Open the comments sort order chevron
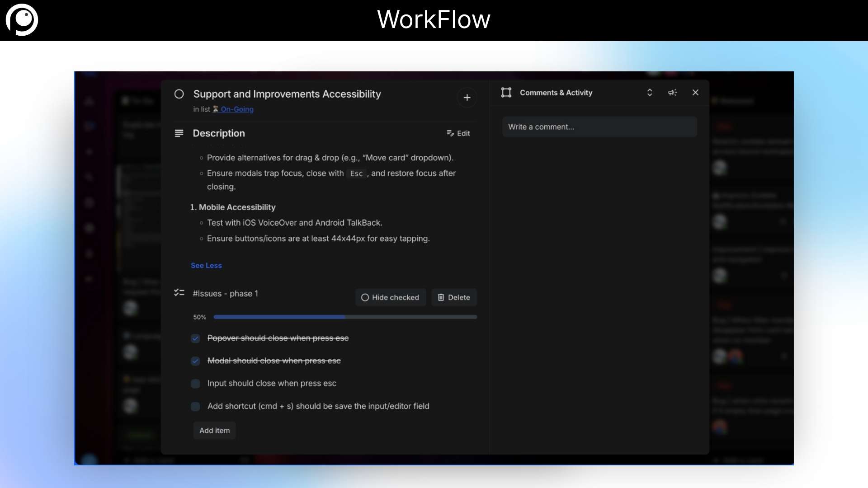This screenshot has width=868, height=488. pos(650,92)
